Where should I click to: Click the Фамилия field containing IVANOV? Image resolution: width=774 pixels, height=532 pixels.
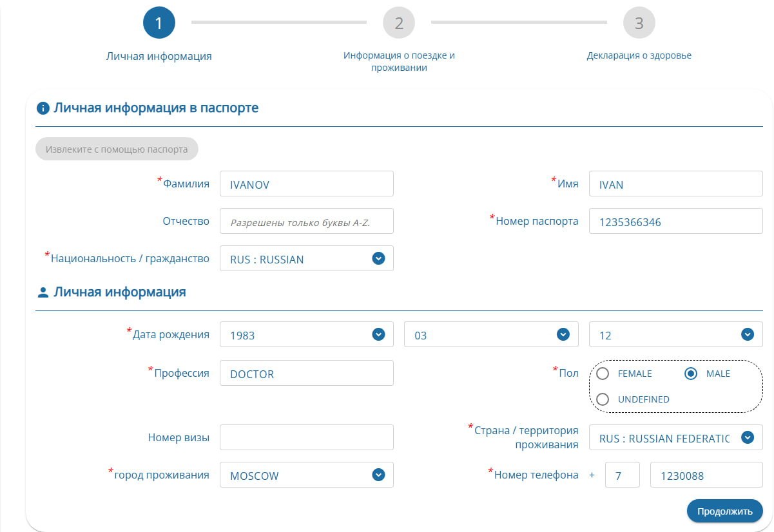pyautogui.click(x=307, y=184)
